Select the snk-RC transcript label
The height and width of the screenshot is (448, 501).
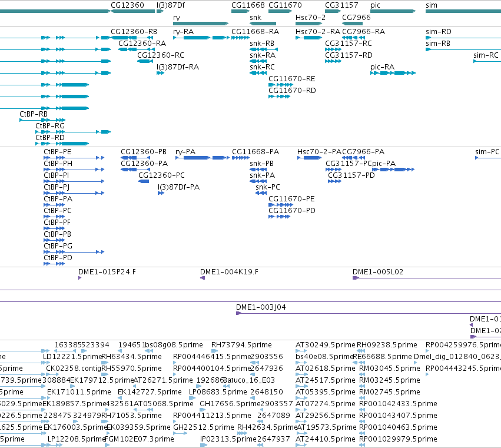tap(262, 67)
